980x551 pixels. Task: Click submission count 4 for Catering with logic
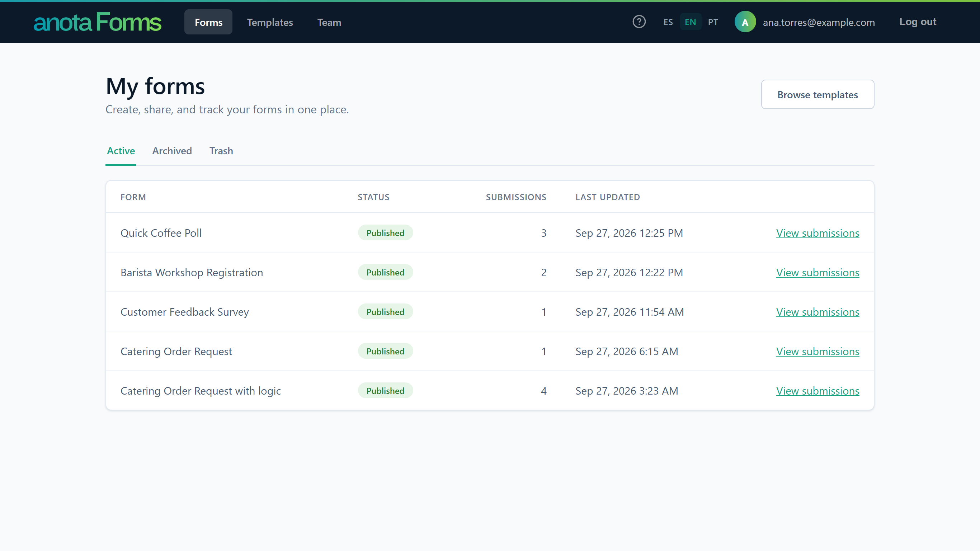pyautogui.click(x=544, y=391)
